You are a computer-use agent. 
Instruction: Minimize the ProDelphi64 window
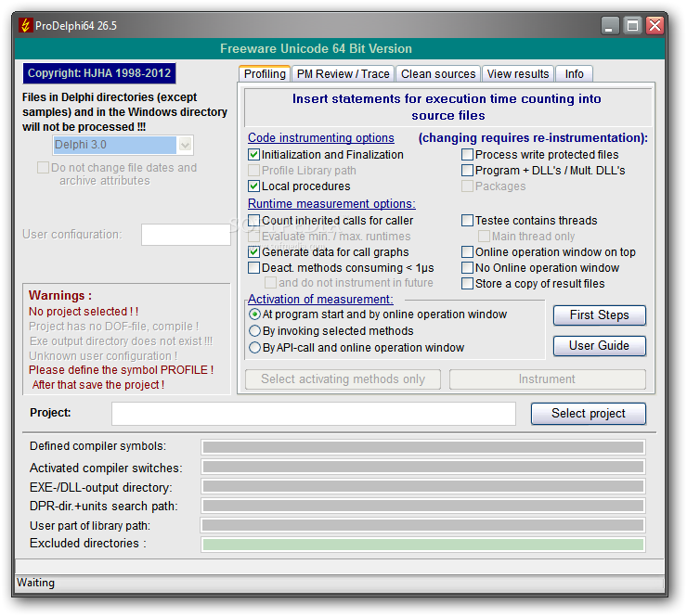click(609, 25)
